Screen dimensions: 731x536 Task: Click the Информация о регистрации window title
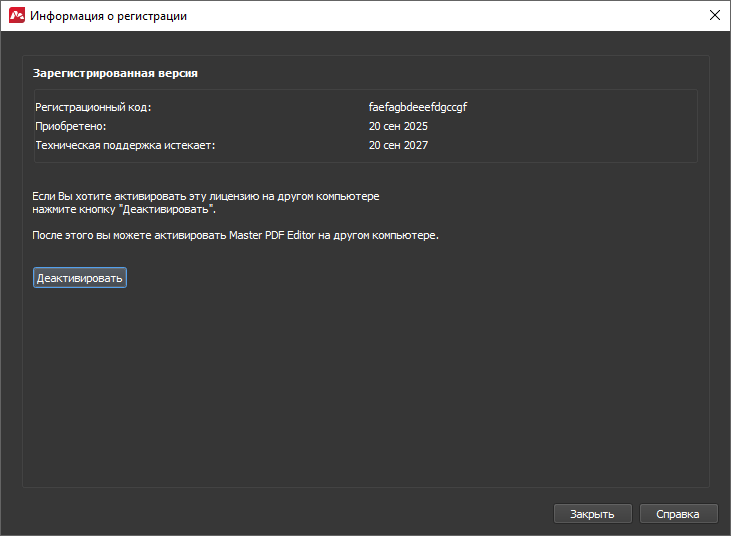(108, 16)
